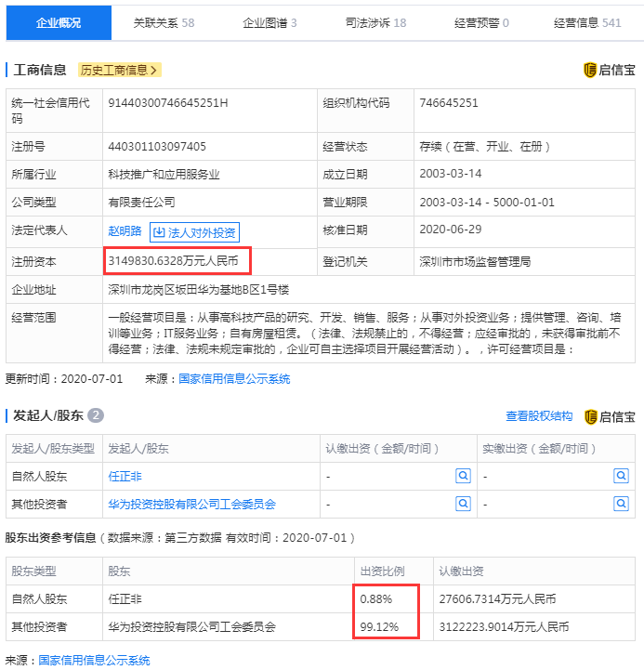Expand 历史工商信息 chevron badge
The width and height of the screenshot is (644, 670).
(x=120, y=70)
